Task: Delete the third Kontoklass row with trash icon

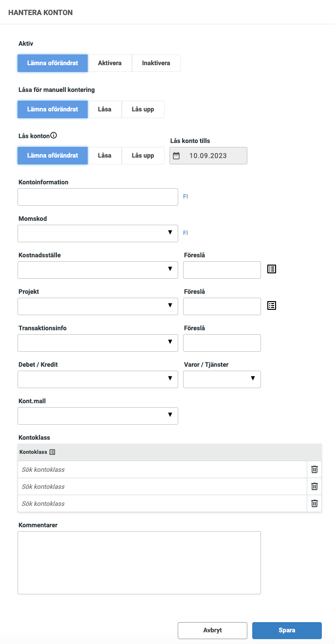Action: coord(315,503)
